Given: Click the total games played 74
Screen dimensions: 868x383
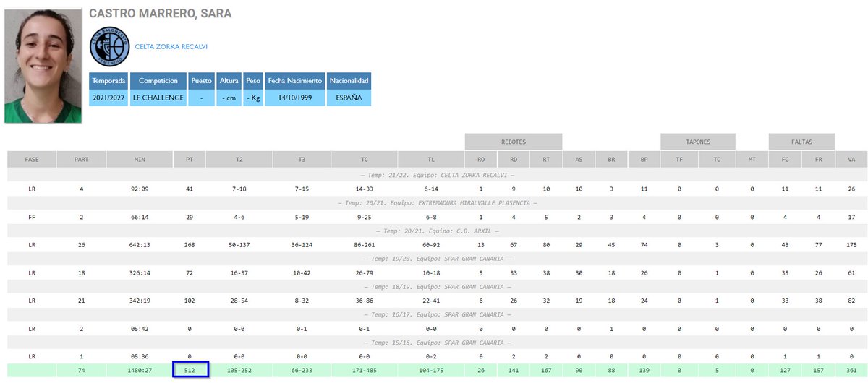Looking at the screenshot, I should (82, 370).
